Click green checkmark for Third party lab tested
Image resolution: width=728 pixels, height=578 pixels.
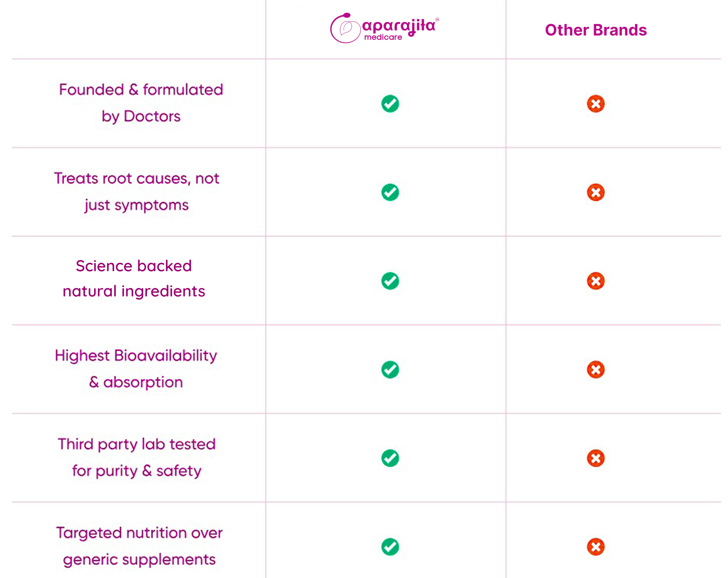(x=390, y=458)
